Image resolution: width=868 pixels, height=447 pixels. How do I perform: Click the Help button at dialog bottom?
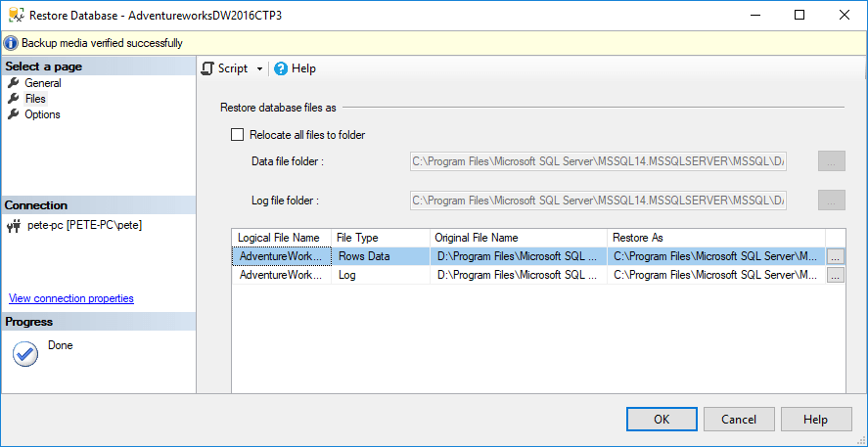(x=816, y=420)
